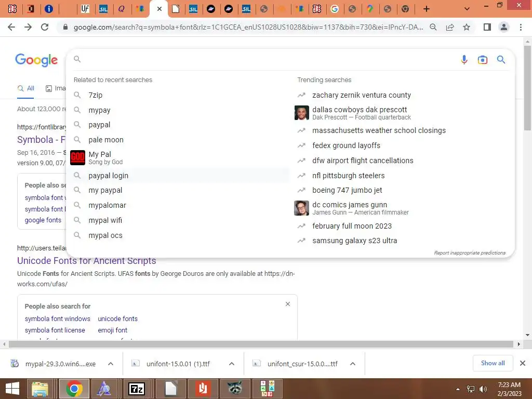Click the 'symbola font license' link
The height and width of the screenshot is (399, 532).
[55, 330]
